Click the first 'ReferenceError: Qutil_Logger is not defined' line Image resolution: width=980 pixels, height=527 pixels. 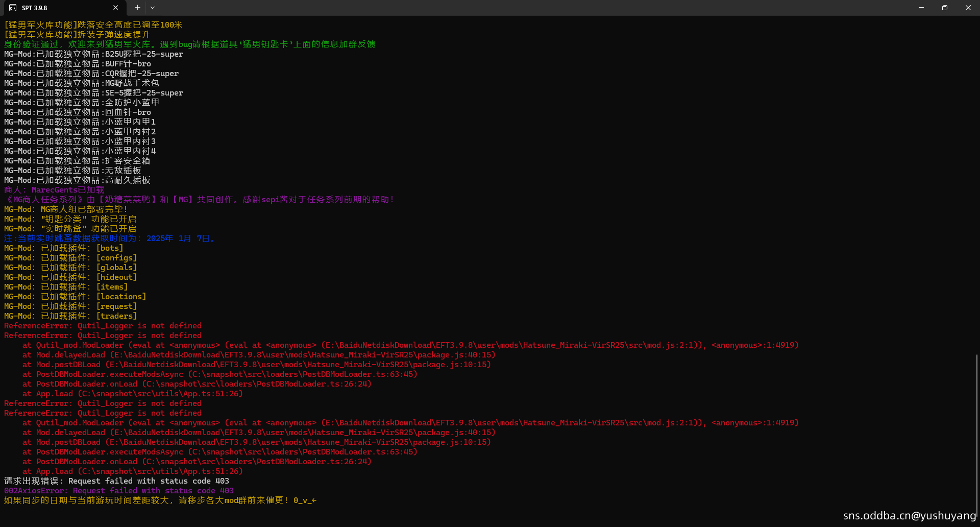coord(103,326)
